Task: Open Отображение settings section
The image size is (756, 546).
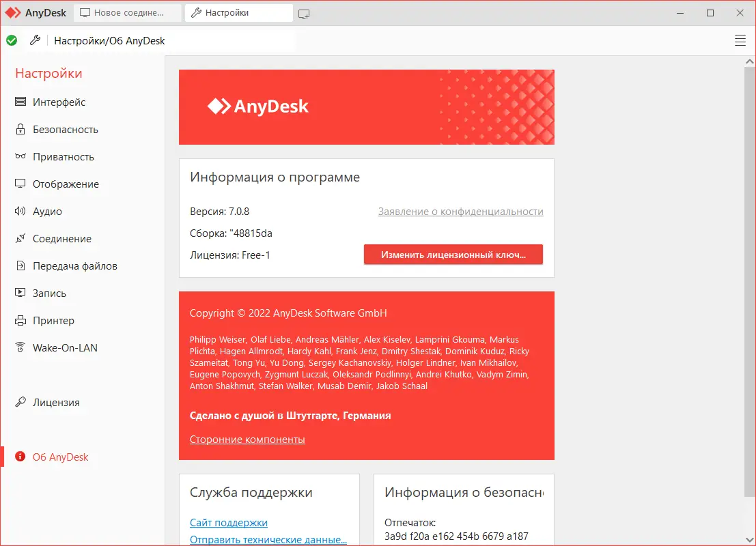Action: [66, 184]
